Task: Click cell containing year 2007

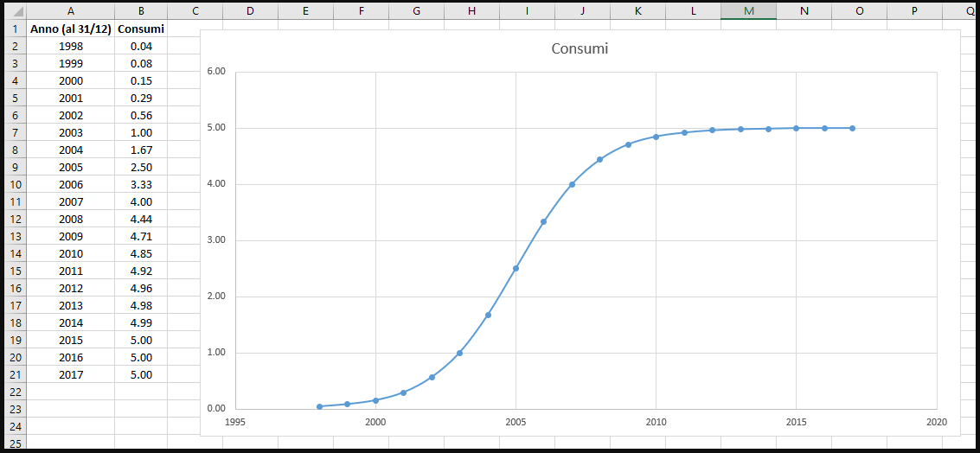Action: click(x=70, y=201)
